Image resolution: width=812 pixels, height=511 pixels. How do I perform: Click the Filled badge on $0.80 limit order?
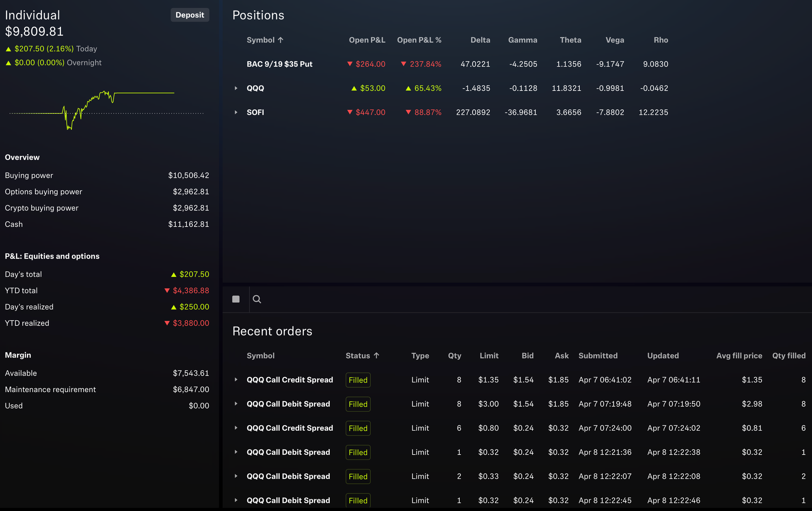(x=358, y=428)
